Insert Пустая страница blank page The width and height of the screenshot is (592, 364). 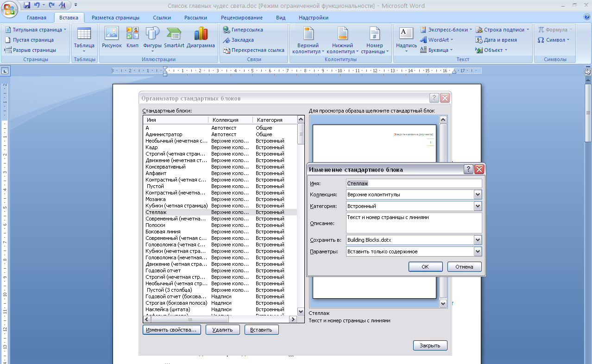pos(29,40)
